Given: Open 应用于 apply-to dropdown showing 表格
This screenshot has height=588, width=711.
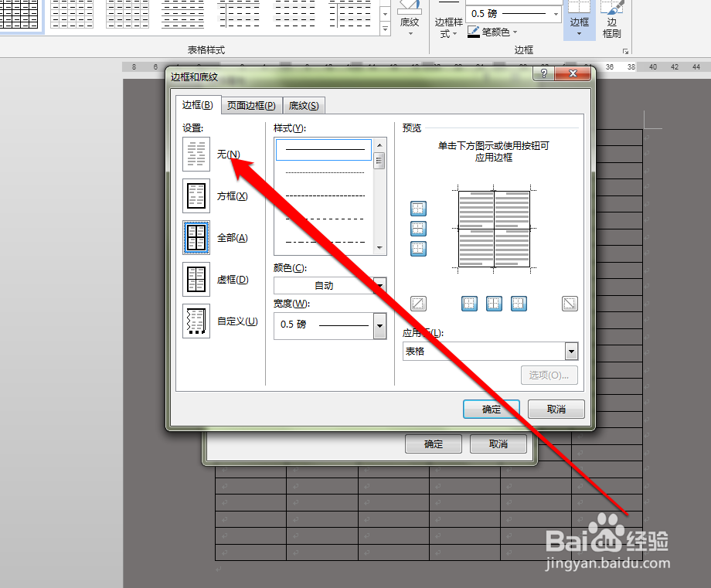Looking at the screenshot, I should (571, 351).
